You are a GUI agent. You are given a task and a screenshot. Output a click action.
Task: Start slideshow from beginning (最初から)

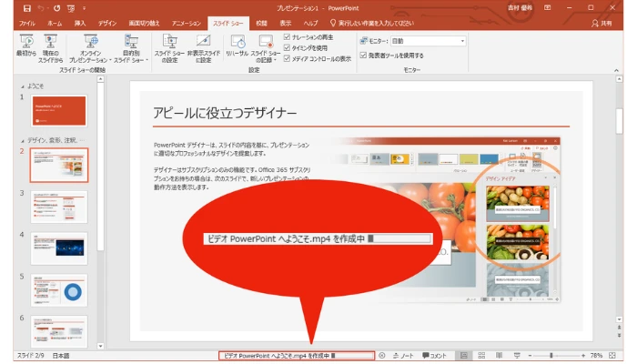[26, 45]
